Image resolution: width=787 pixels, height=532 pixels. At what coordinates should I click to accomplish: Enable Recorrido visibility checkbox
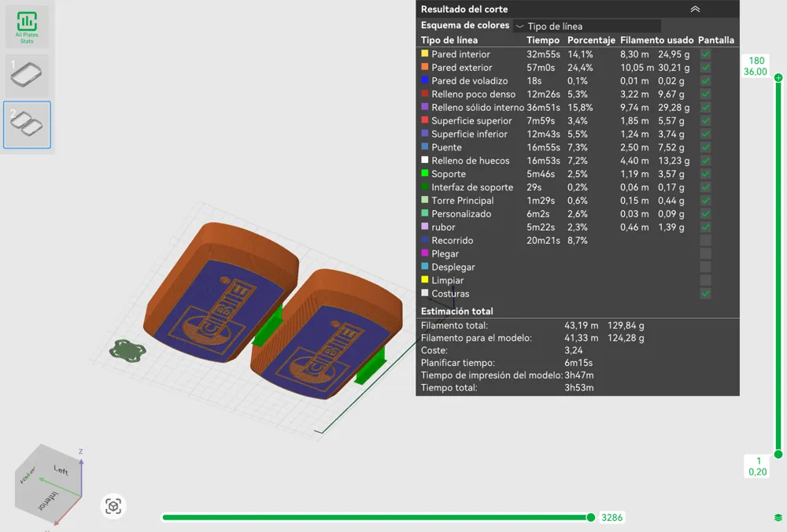[x=706, y=240]
